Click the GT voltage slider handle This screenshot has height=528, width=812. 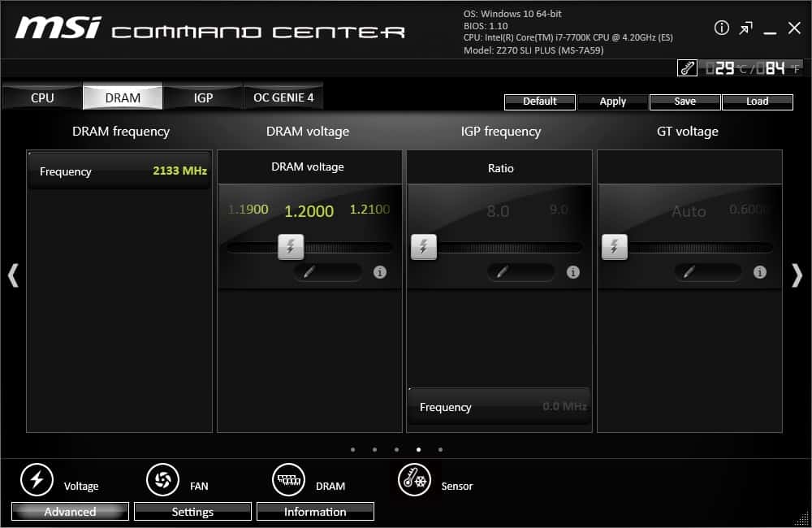[x=614, y=247]
